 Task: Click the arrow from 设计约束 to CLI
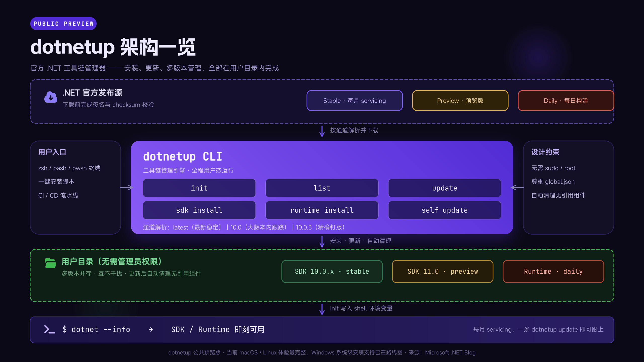(x=517, y=188)
